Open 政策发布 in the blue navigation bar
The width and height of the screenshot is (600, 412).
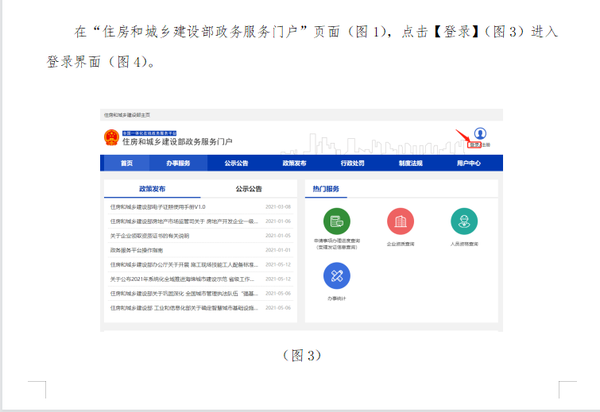pyautogui.click(x=294, y=163)
